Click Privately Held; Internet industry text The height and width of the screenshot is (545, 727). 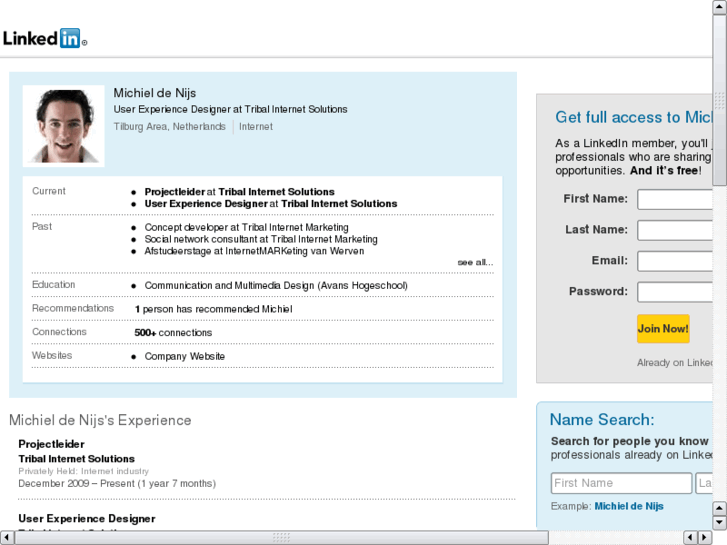[83, 471]
